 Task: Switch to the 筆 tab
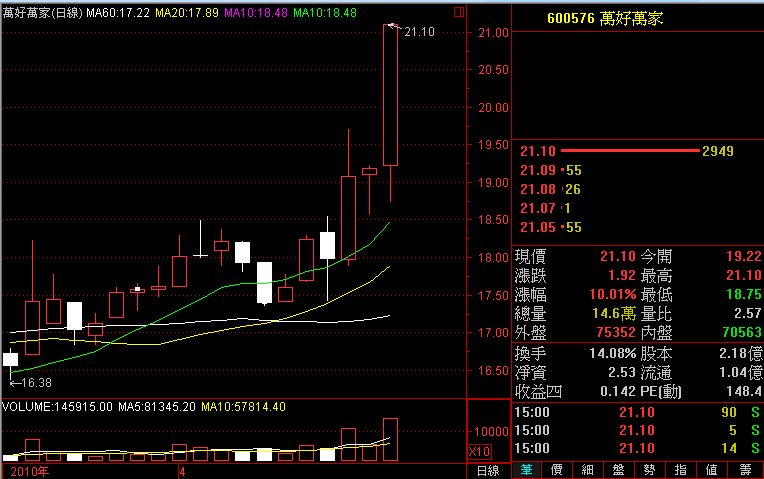coord(526,470)
